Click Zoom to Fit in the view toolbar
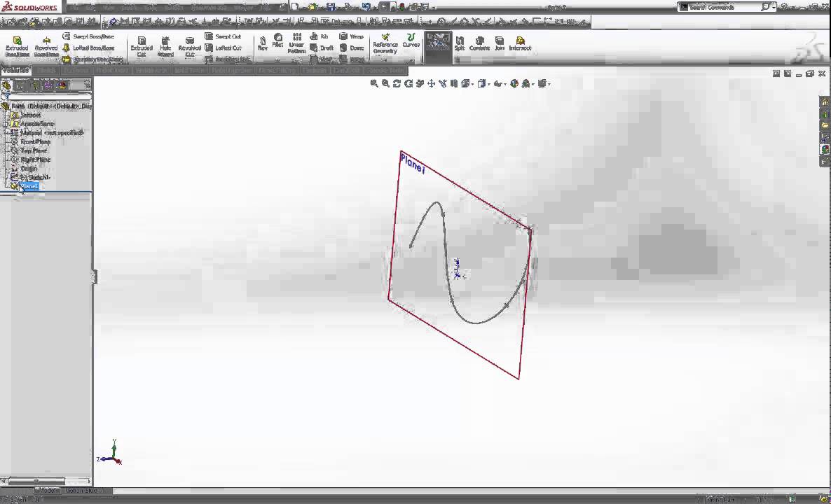Image resolution: width=831 pixels, height=504 pixels. tap(373, 83)
